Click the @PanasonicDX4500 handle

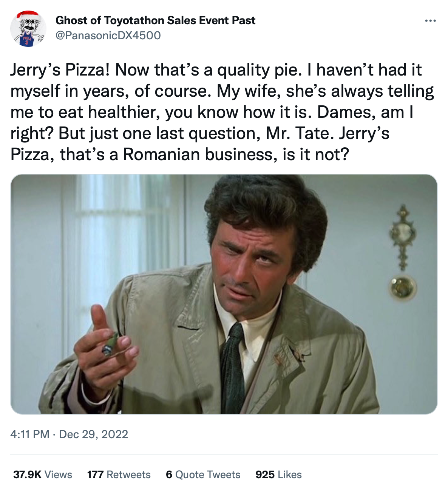[108, 36]
